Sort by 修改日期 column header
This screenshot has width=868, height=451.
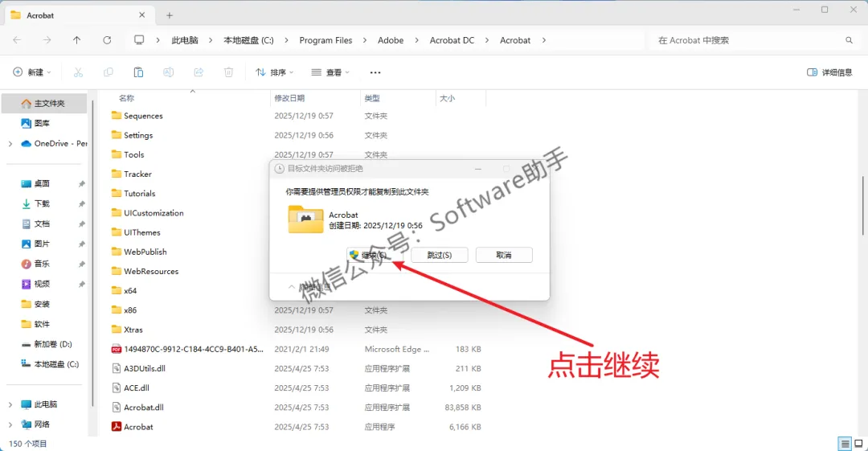(x=289, y=98)
